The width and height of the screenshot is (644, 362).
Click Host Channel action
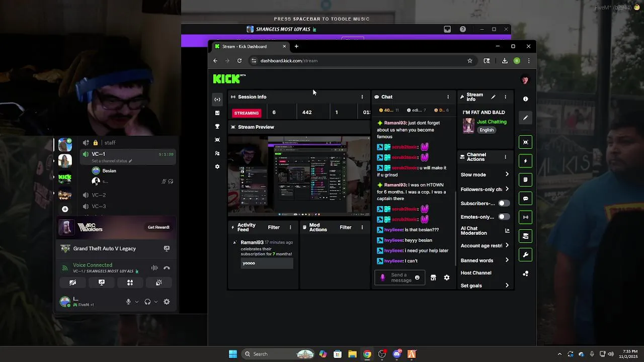tap(476, 273)
